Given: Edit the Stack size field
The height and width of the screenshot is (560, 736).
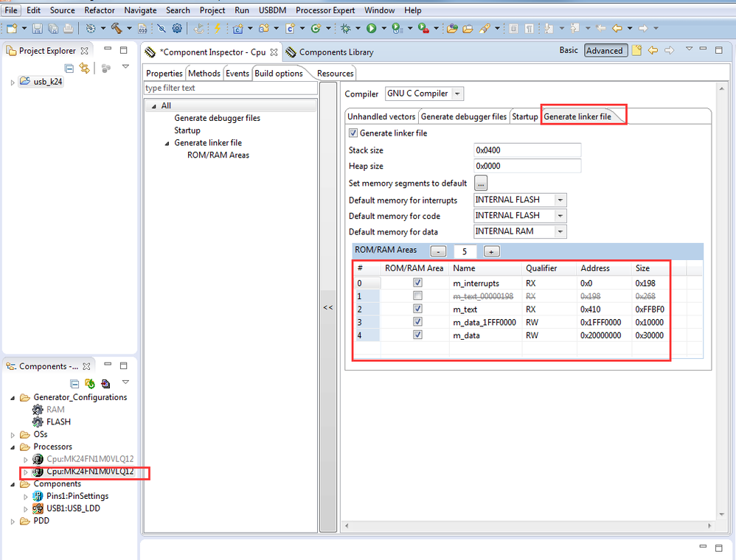Looking at the screenshot, I should pyautogui.click(x=527, y=150).
